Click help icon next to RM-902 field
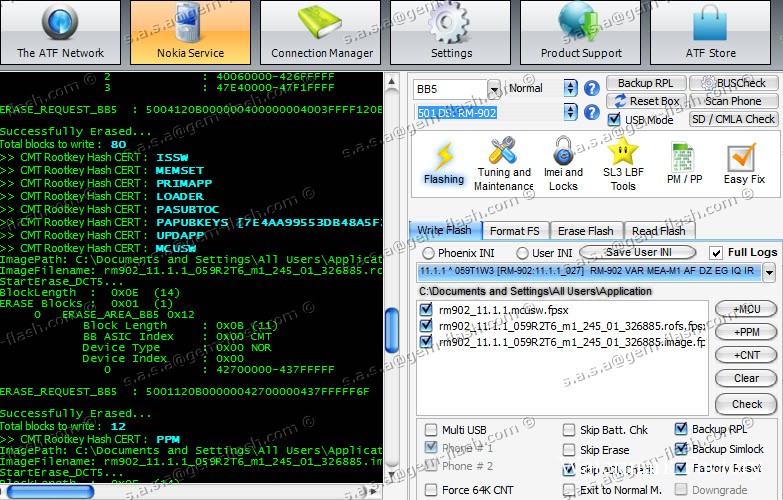Screen dimensions: 783x500 tap(592, 112)
